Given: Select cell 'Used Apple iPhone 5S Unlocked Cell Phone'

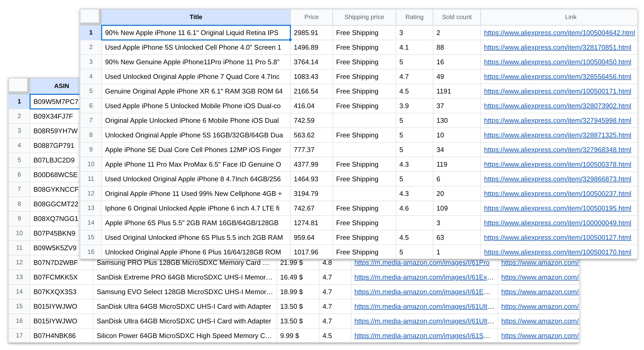Looking at the screenshot, I should tap(196, 47).
